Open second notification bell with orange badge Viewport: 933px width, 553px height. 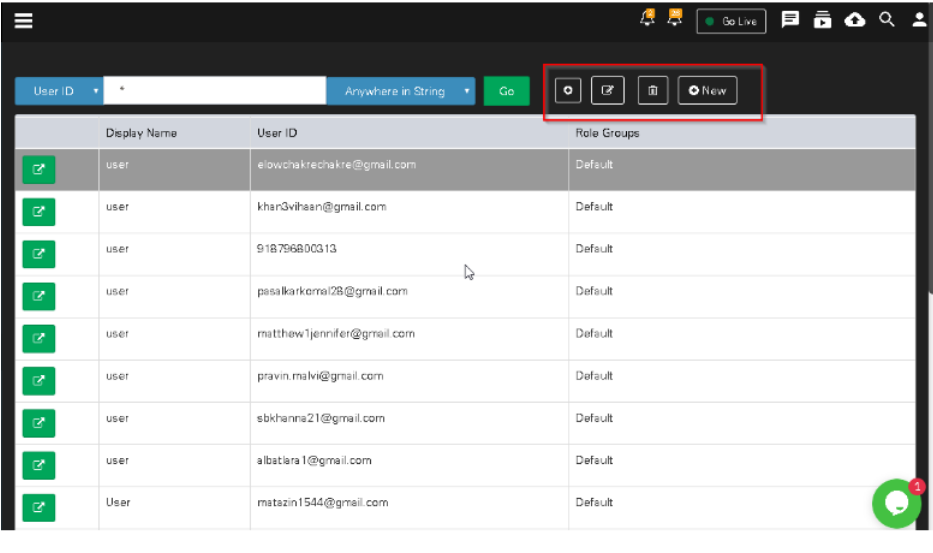point(675,18)
